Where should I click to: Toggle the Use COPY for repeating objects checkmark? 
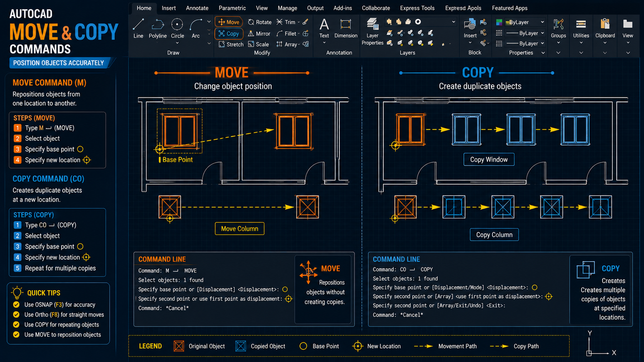(16, 325)
